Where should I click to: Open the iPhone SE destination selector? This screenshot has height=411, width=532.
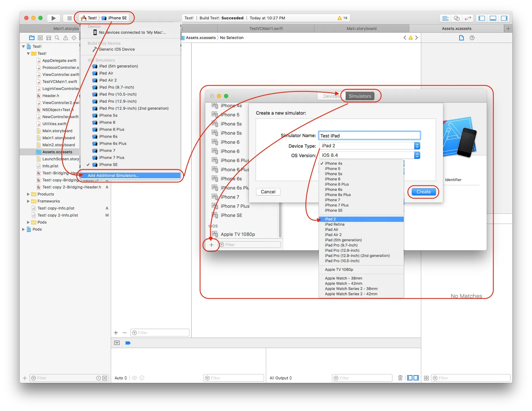(114, 18)
